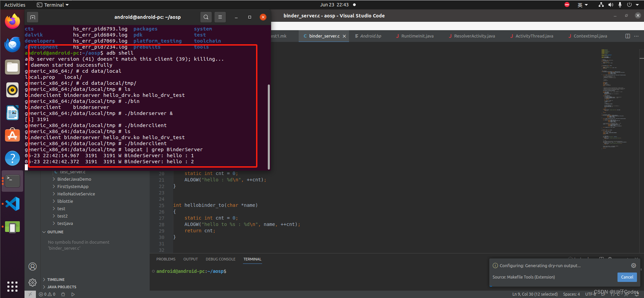The width and height of the screenshot is (644, 298).
Task: Expand the test folder in explorer
Action: tap(61, 209)
